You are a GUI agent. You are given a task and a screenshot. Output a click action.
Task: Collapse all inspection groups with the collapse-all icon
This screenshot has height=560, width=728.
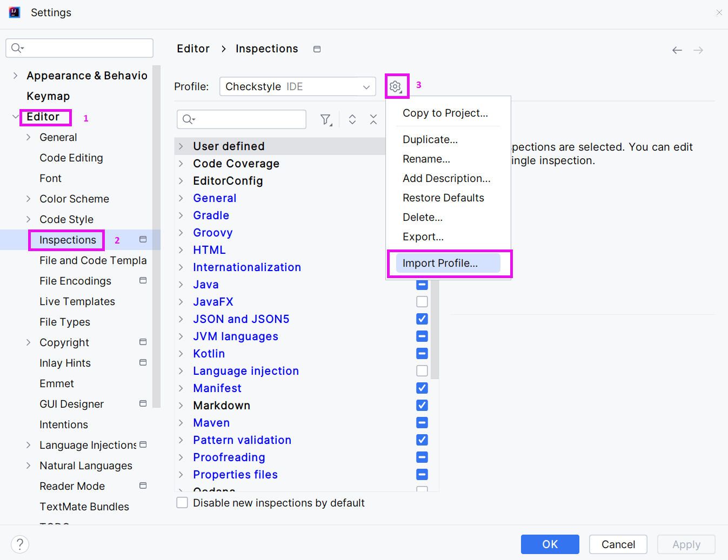(x=373, y=119)
